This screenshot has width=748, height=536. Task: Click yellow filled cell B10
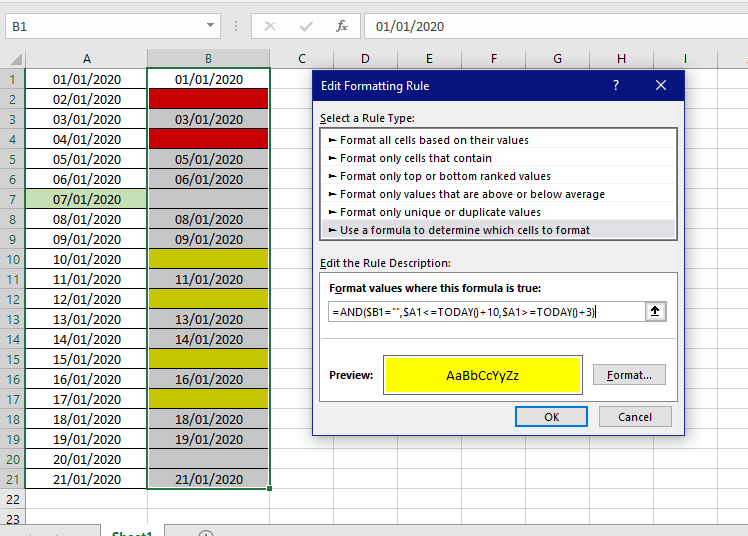(x=208, y=259)
